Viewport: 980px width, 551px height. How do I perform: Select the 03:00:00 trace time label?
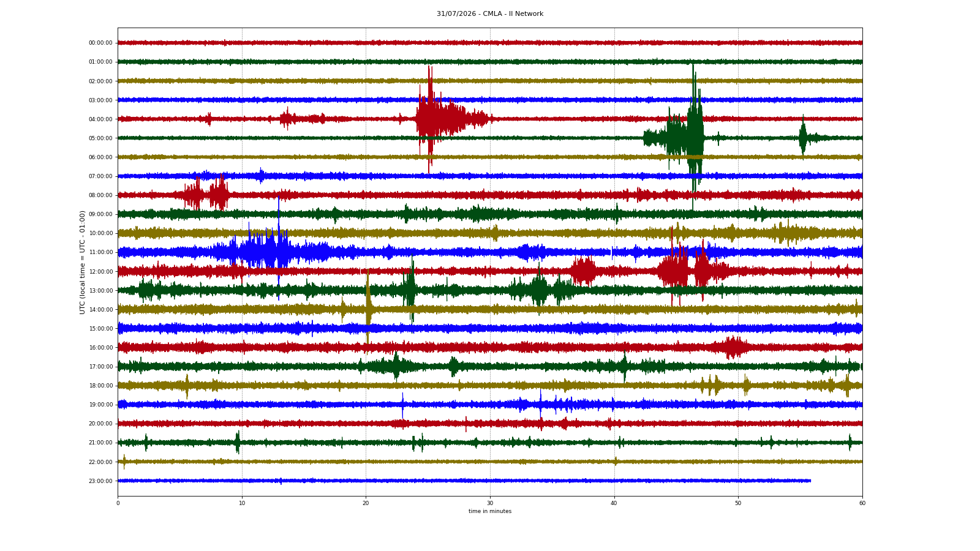[100, 100]
